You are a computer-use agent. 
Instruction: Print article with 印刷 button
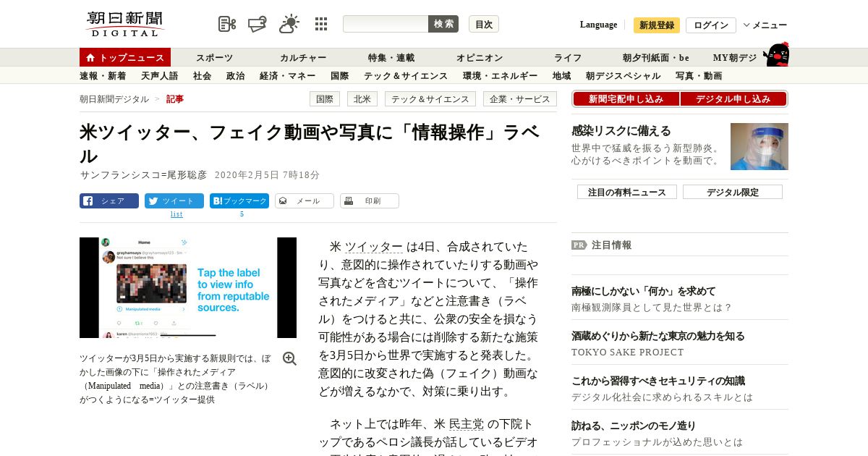coord(370,201)
